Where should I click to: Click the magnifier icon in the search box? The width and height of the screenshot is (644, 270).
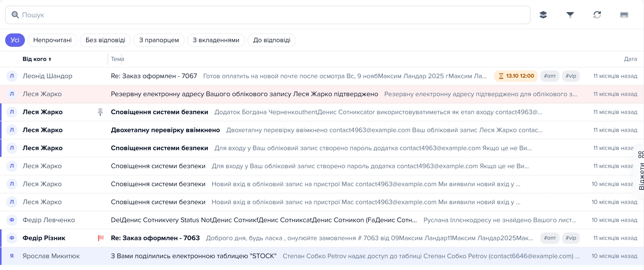pyautogui.click(x=15, y=15)
